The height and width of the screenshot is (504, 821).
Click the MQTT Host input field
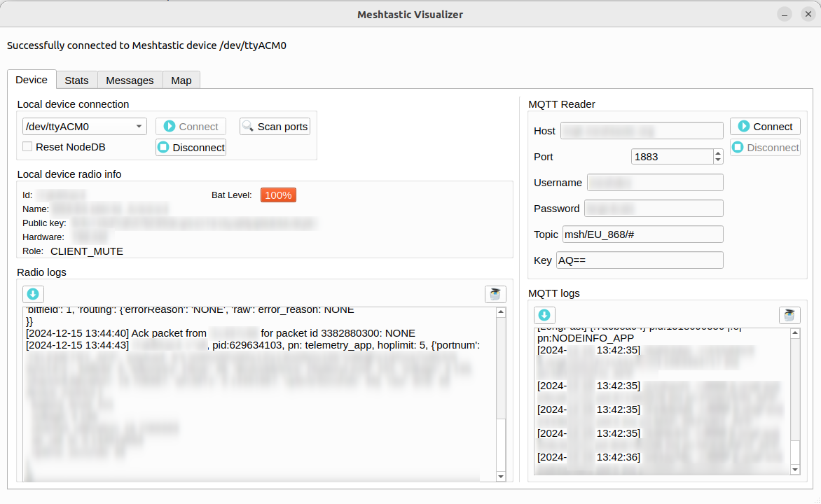[642, 131]
